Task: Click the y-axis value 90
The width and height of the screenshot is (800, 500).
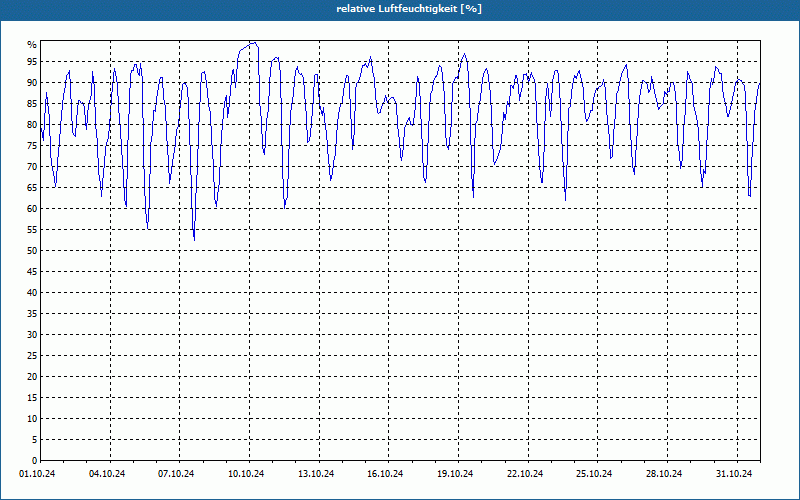Action: click(x=32, y=83)
